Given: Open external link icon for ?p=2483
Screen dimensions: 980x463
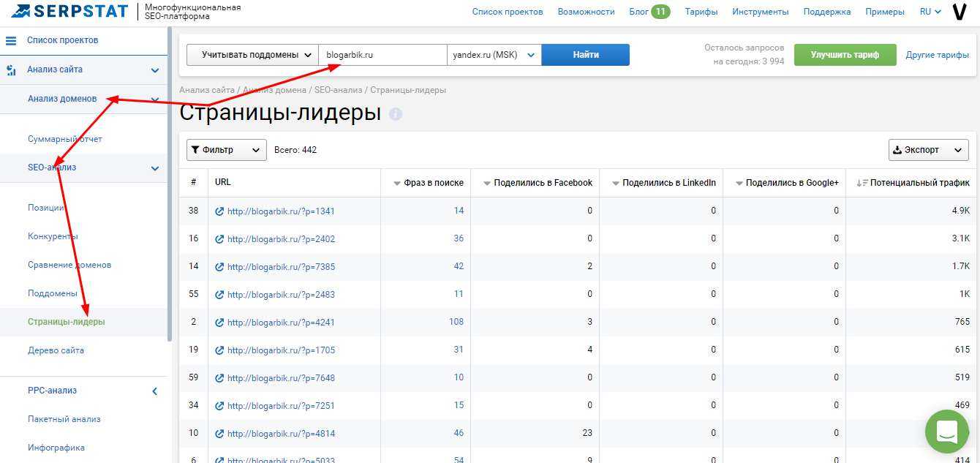Looking at the screenshot, I should pos(219,295).
